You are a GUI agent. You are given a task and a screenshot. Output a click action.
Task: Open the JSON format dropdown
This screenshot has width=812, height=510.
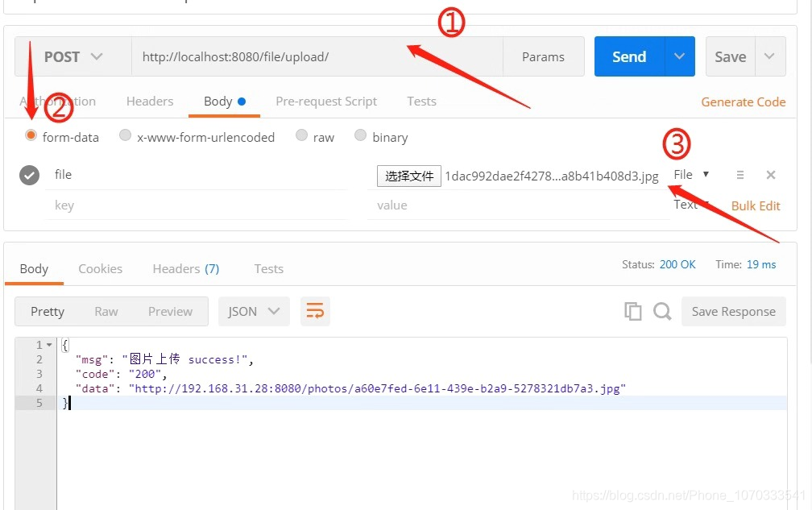tap(254, 311)
